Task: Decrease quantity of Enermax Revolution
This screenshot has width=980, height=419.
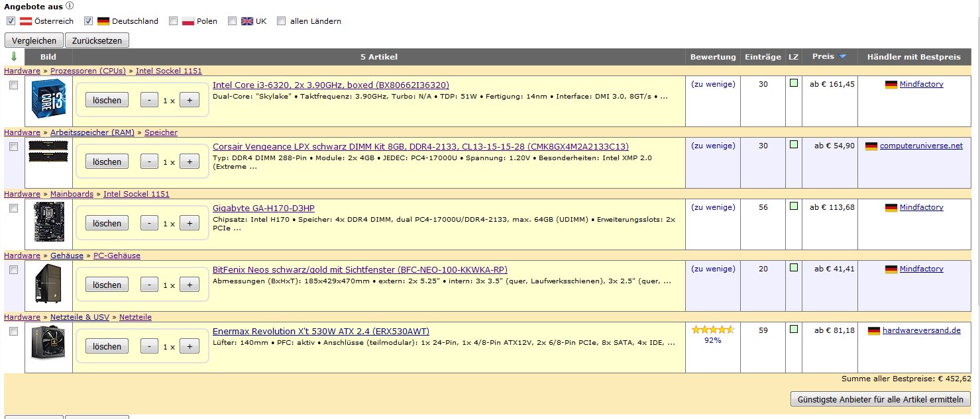Action: [150, 347]
